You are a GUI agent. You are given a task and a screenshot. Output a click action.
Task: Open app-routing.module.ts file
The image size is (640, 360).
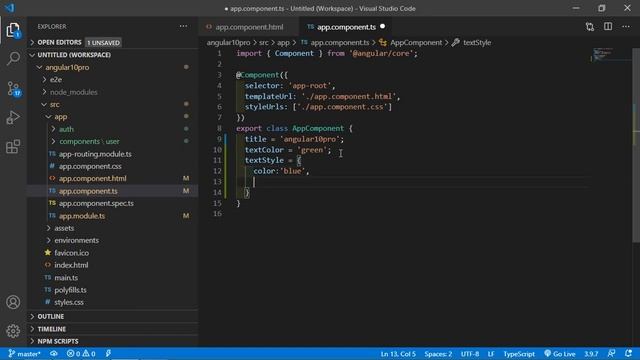tap(95, 154)
